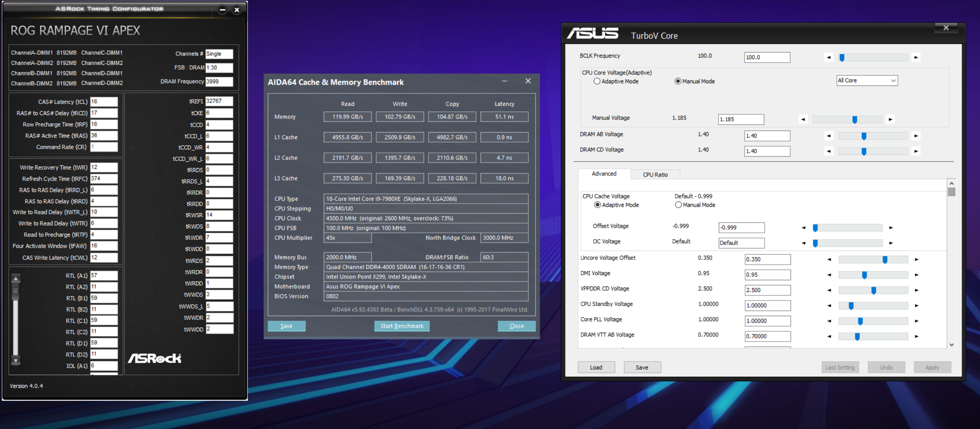Click the Memory Read 119.99 GB/s value
Screen dimensions: 980x429
(347, 117)
